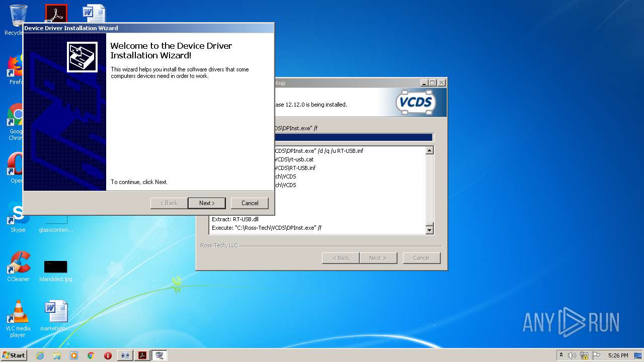The height and width of the screenshot is (362, 644).
Task: Click the VCDS logo in setup window
Action: [416, 103]
